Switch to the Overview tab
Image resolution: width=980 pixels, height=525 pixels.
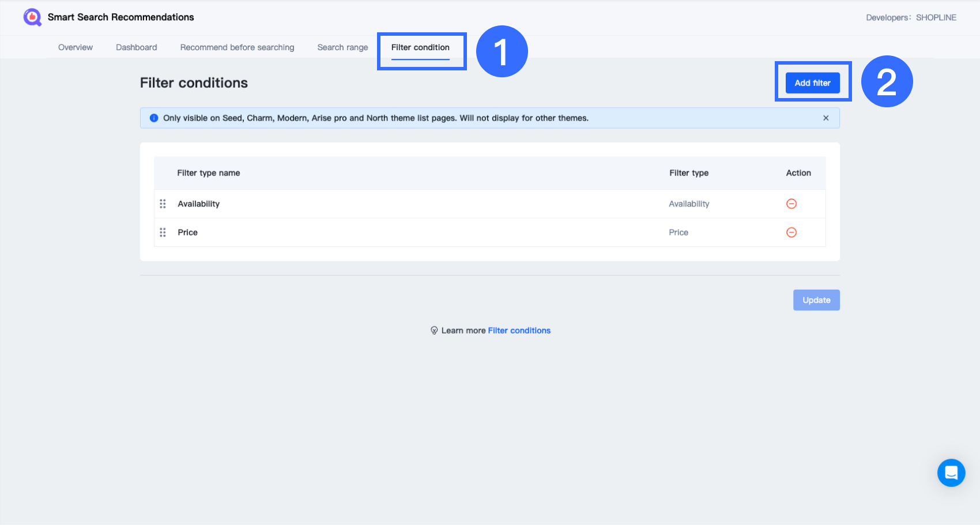75,47
